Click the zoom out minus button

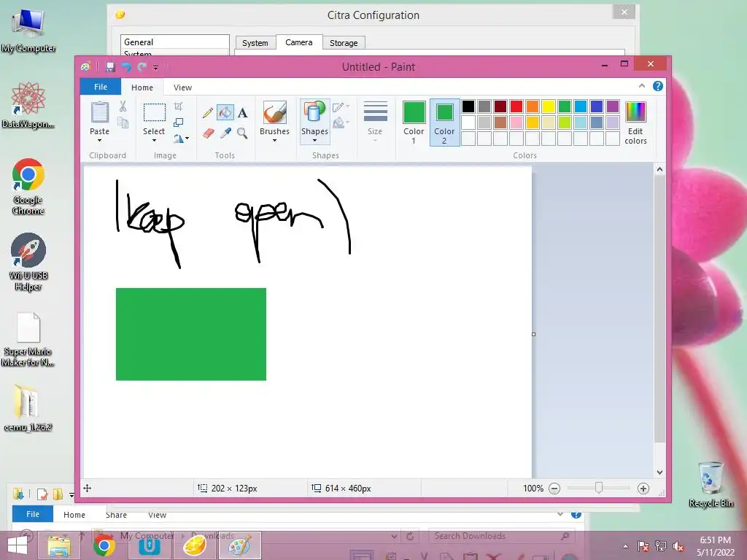[554, 489]
